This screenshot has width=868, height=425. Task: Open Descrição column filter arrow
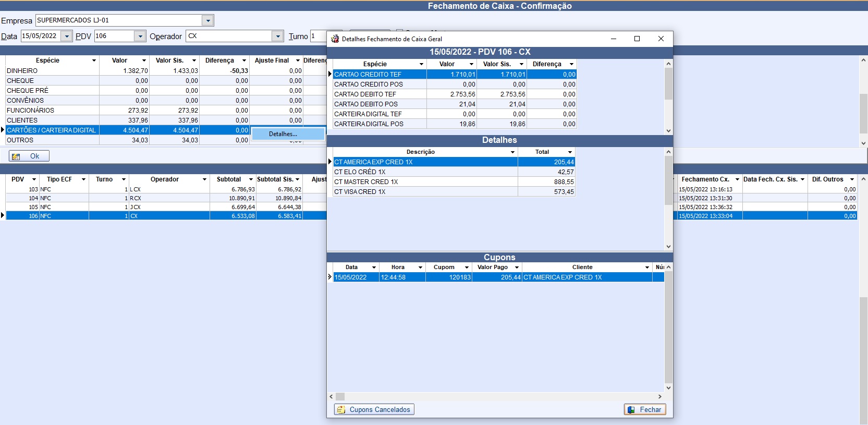click(x=512, y=152)
